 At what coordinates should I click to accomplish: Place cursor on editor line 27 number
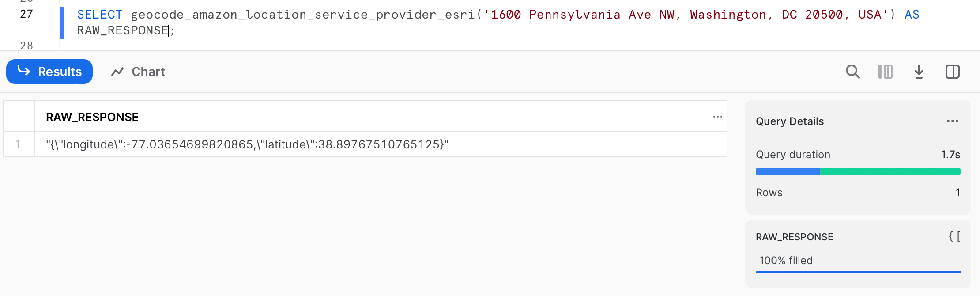[26, 14]
